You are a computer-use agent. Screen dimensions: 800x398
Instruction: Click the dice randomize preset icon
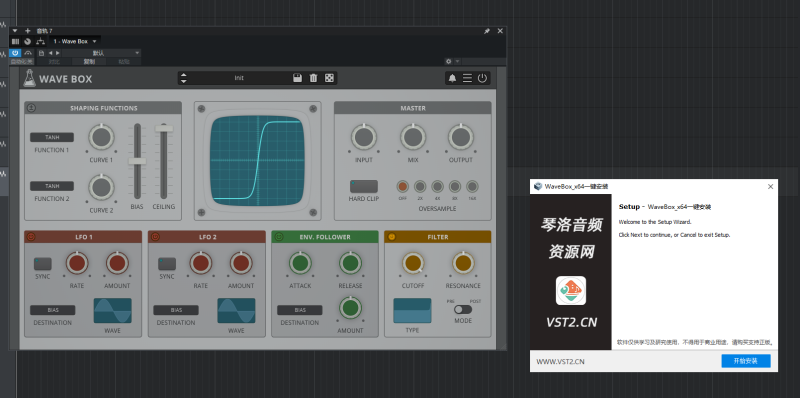point(329,78)
